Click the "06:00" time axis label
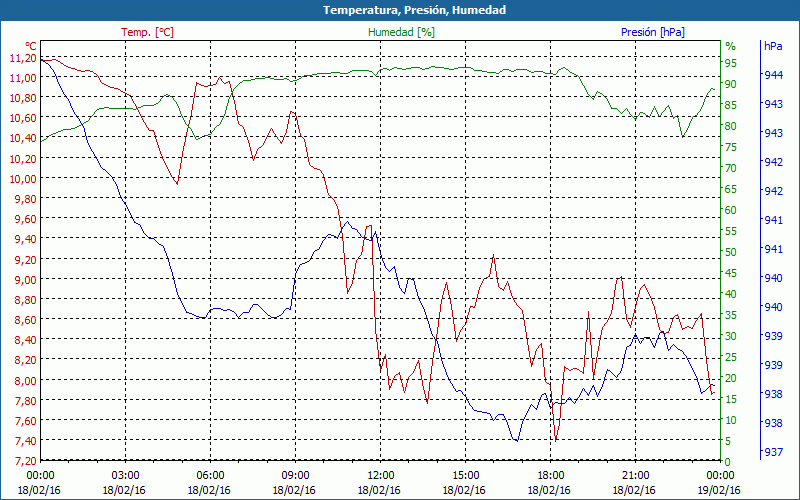This screenshot has height=500, width=800. 210,476
